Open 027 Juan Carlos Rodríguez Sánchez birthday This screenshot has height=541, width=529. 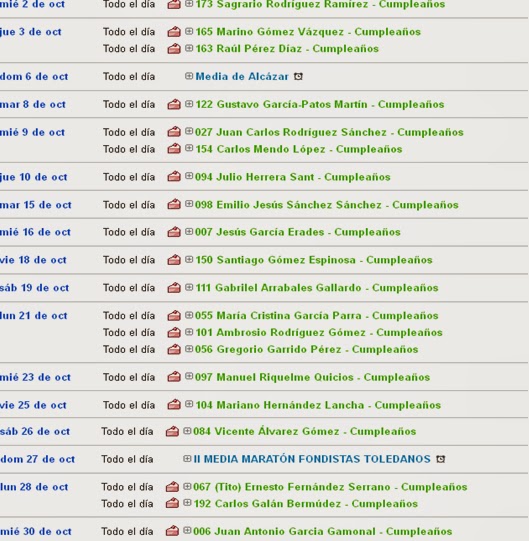coord(329,132)
